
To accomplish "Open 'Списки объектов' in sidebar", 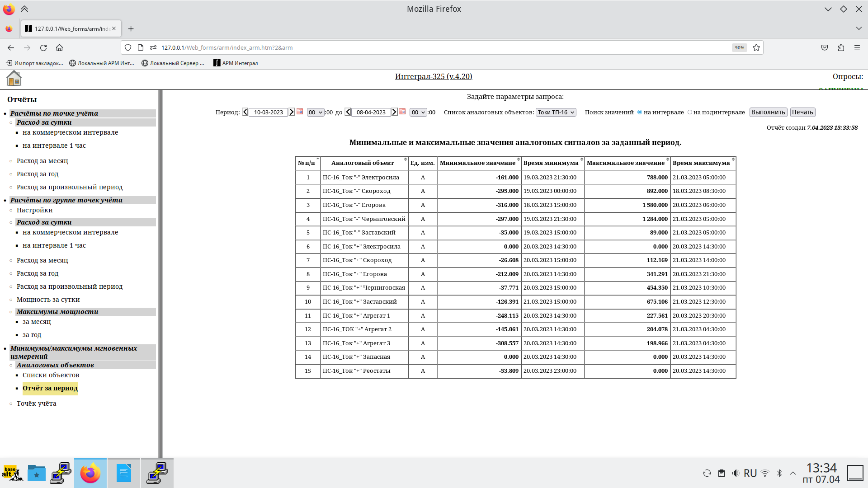I will click(51, 375).
